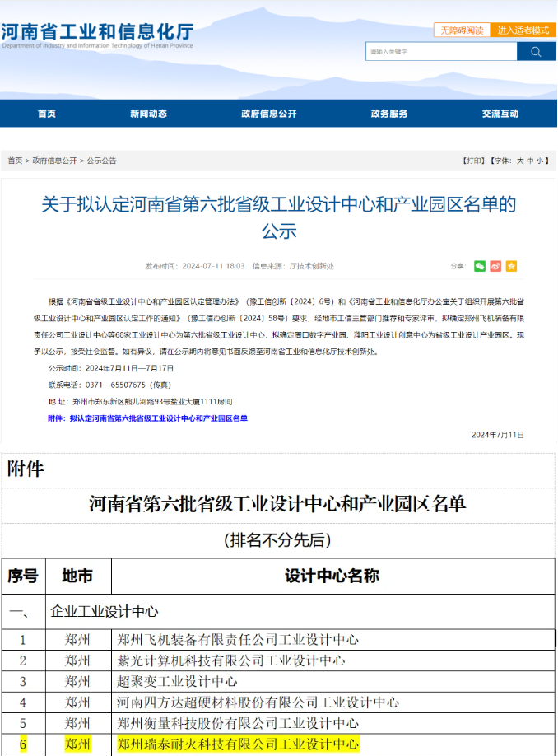The image size is (558, 756).
Task: Open the 首页 navigation menu item
Action: (47, 114)
